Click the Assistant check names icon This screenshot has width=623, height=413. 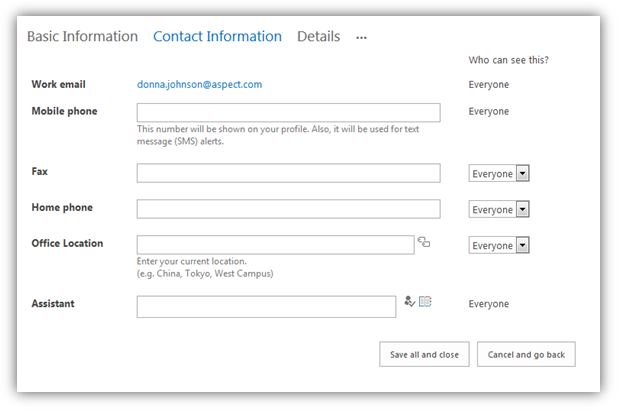410,301
